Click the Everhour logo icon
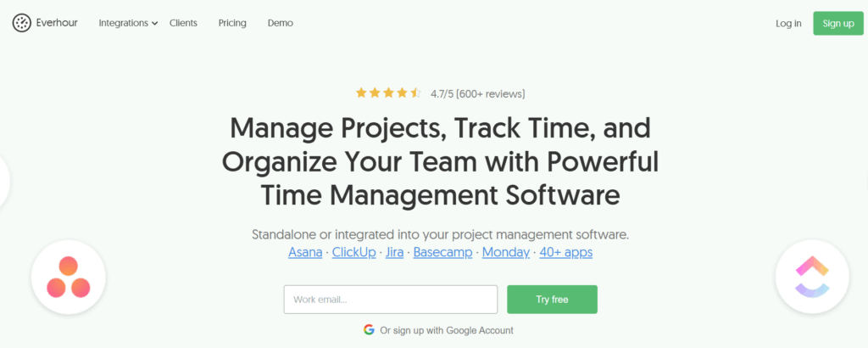 (x=21, y=23)
